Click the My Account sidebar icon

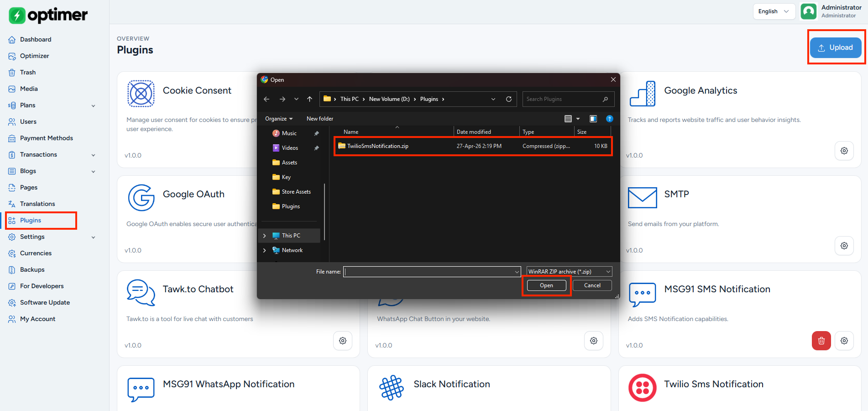pos(12,319)
